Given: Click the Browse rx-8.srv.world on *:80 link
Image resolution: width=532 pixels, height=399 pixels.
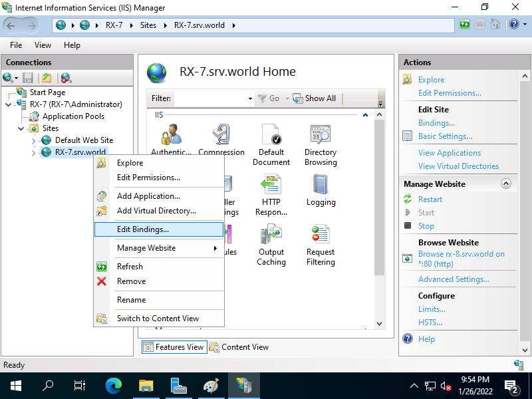Looking at the screenshot, I should (x=462, y=253).
